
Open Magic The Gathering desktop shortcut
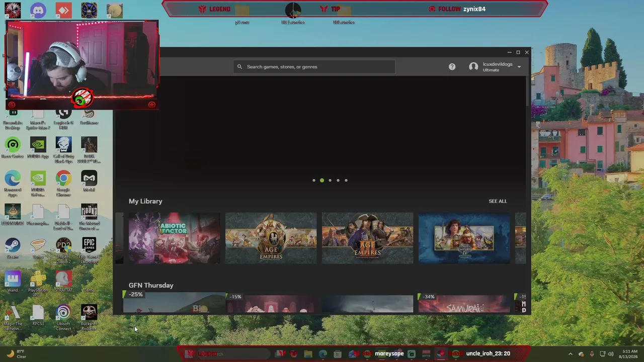tap(13, 318)
